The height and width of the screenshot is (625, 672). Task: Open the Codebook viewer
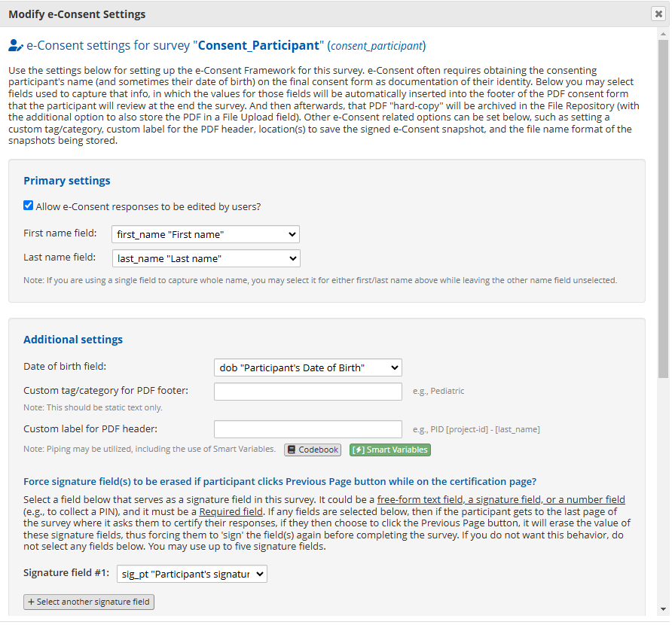(312, 450)
